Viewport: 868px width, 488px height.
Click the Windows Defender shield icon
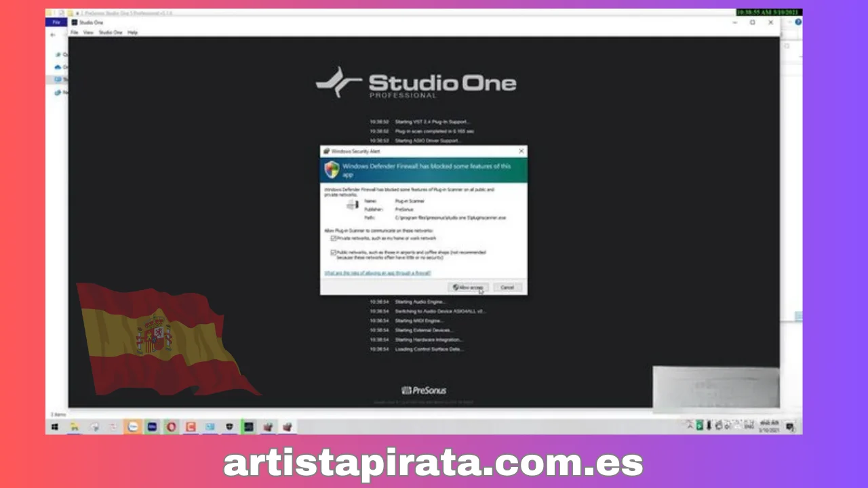click(x=332, y=169)
